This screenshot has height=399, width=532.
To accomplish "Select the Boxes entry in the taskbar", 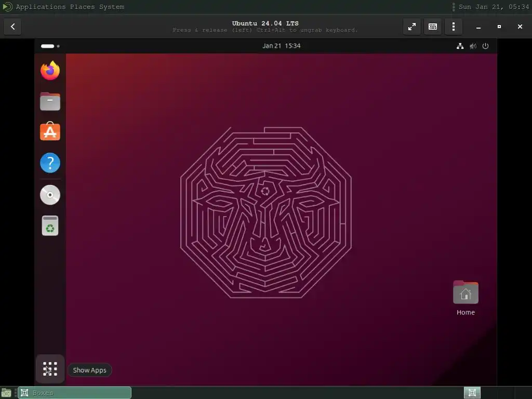I will pos(75,393).
